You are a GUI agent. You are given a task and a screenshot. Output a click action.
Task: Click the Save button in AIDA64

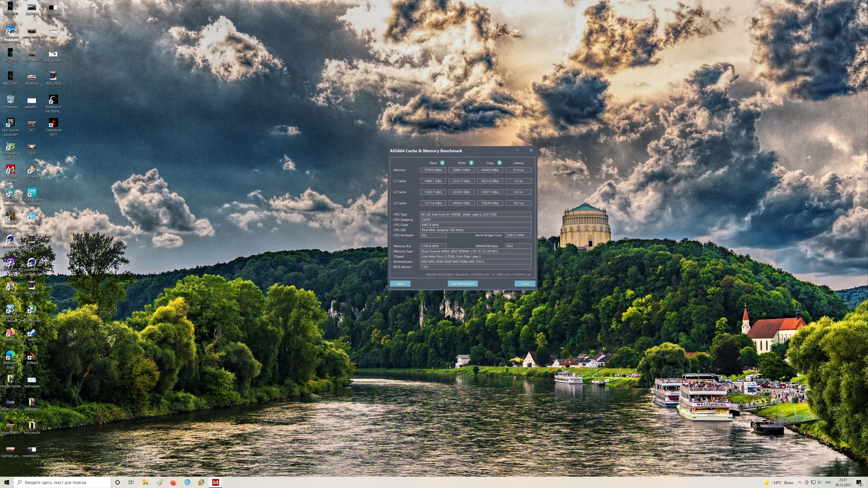point(400,284)
